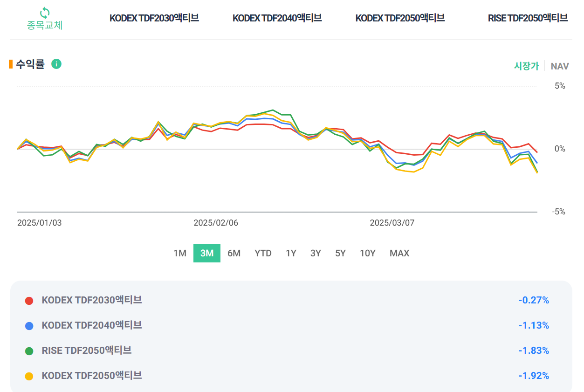The height and width of the screenshot is (392, 584).
Task: Select the 1Y period tab
Action: click(x=291, y=253)
